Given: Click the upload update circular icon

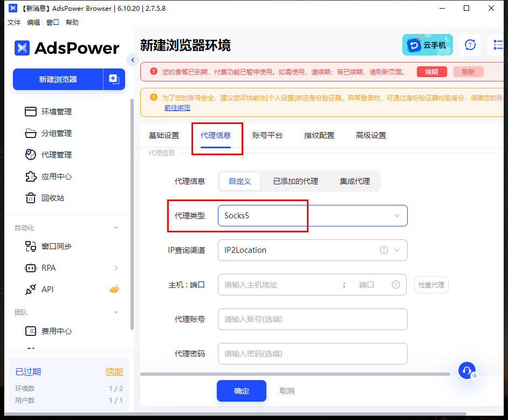Looking at the screenshot, I should [470, 45].
